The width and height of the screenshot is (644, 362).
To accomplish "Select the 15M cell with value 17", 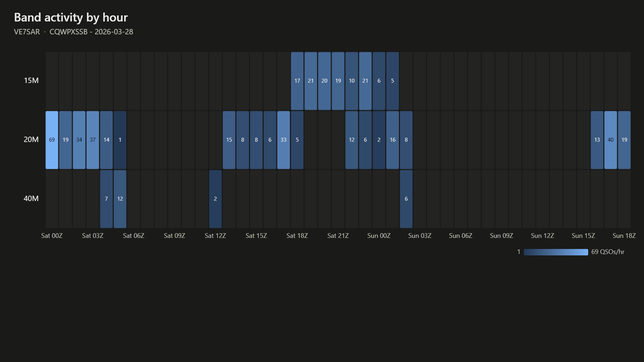I will click(297, 81).
